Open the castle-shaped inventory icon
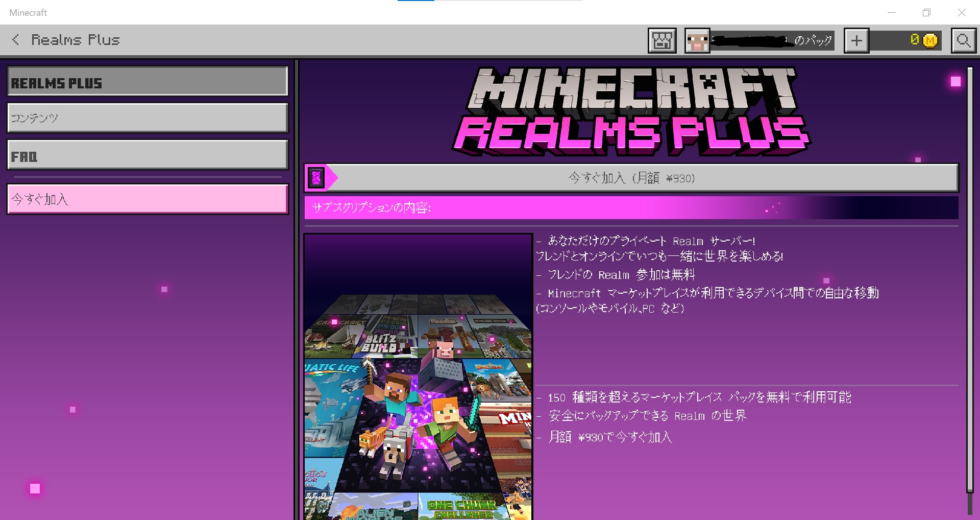This screenshot has height=520, width=980. (662, 40)
